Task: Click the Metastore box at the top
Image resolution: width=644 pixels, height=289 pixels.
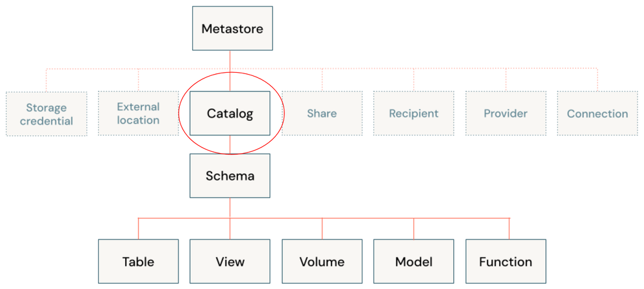Action: pos(232,28)
